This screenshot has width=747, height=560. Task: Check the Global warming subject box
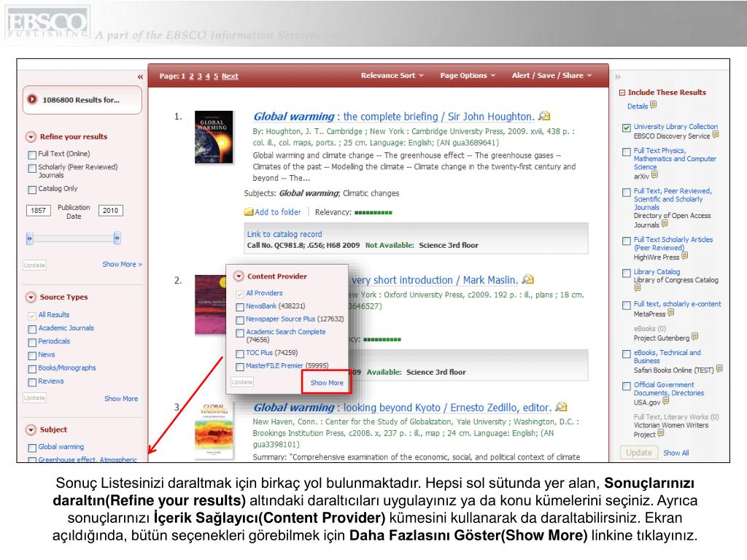point(32,448)
